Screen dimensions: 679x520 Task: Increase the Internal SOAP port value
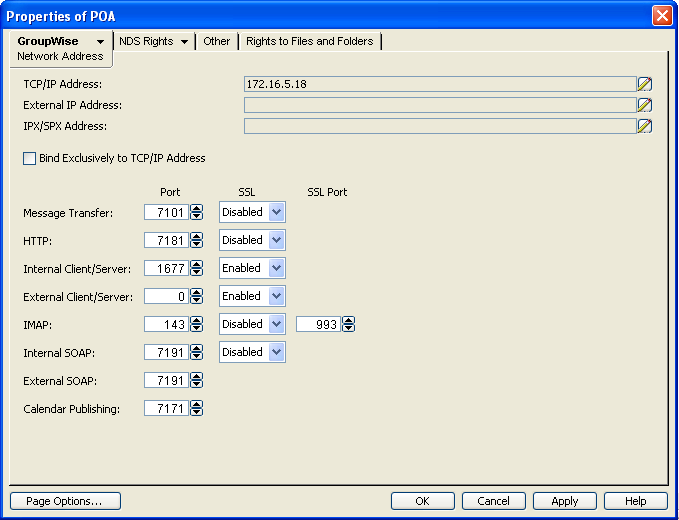[x=197, y=349]
